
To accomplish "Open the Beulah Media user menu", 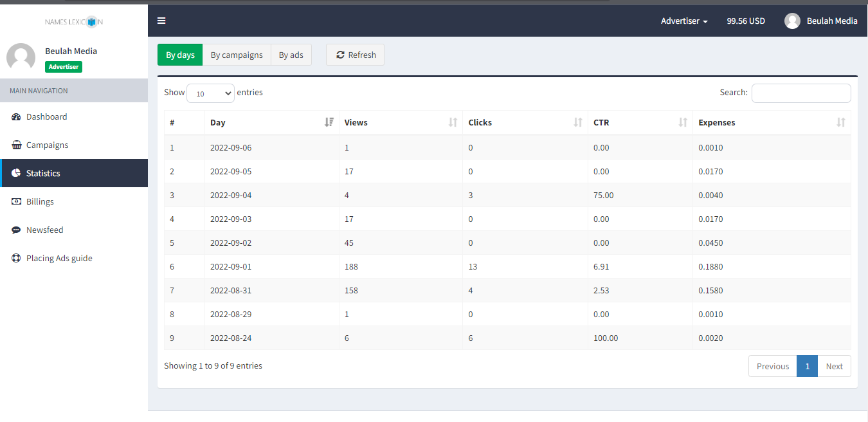I will [x=821, y=21].
